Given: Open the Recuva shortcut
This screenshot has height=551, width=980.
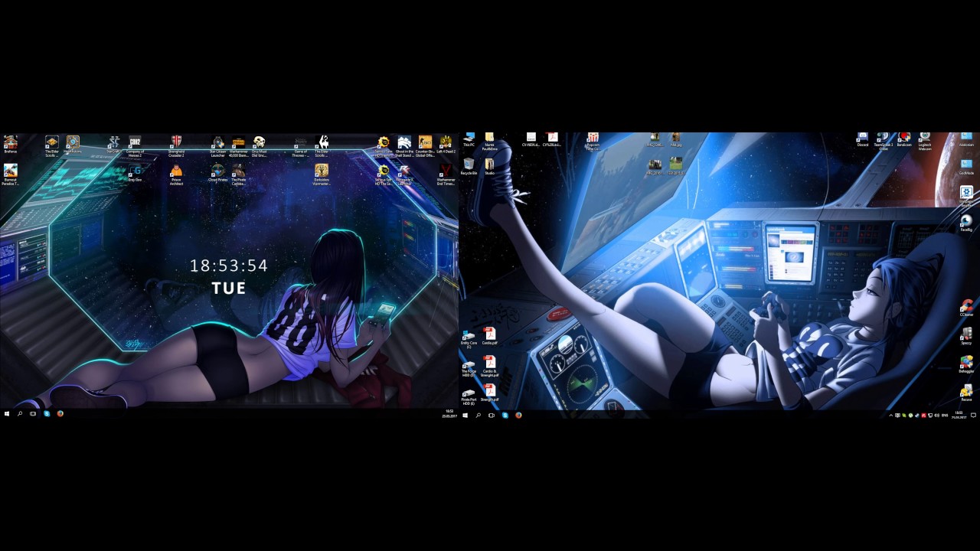Looking at the screenshot, I should click(x=966, y=392).
